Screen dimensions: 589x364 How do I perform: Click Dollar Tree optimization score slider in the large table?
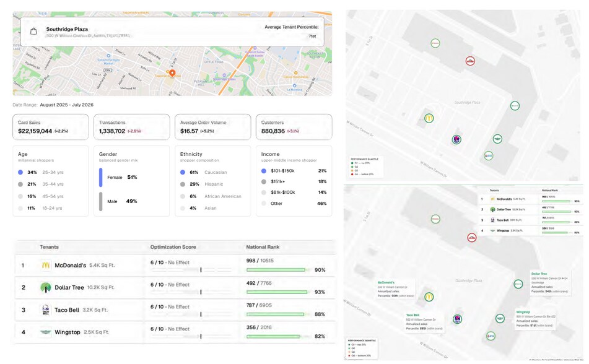tap(191, 292)
